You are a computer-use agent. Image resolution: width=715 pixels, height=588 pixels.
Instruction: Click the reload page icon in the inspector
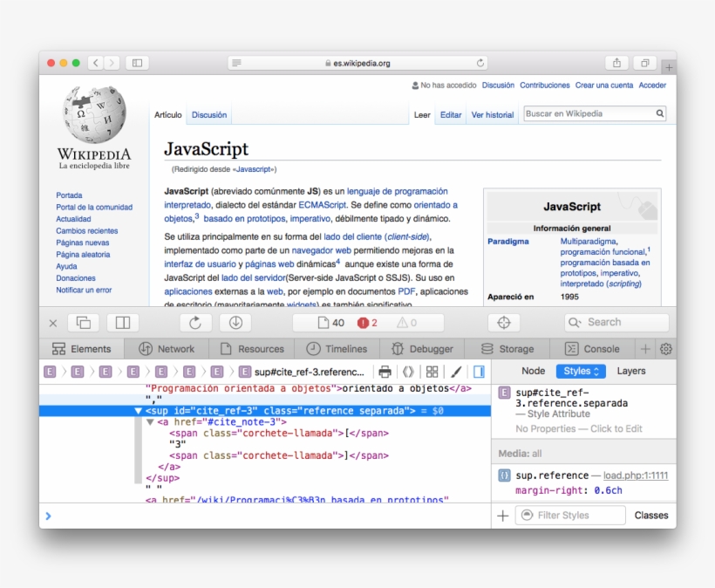(x=195, y=322)
